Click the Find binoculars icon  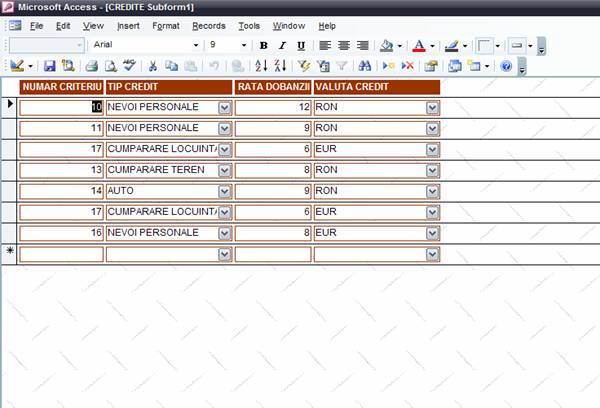coord(365,66)
